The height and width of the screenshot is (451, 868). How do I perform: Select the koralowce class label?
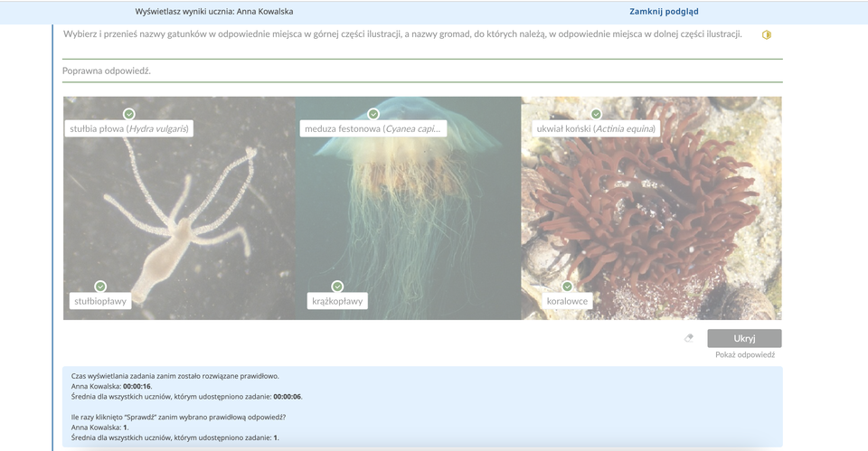pyautogui.click(x=567, y=301)
